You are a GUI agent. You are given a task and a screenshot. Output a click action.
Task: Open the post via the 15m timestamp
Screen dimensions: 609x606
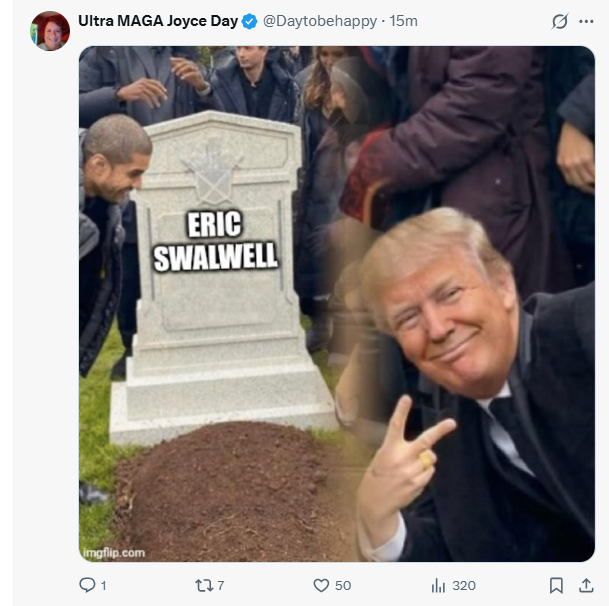403,21
